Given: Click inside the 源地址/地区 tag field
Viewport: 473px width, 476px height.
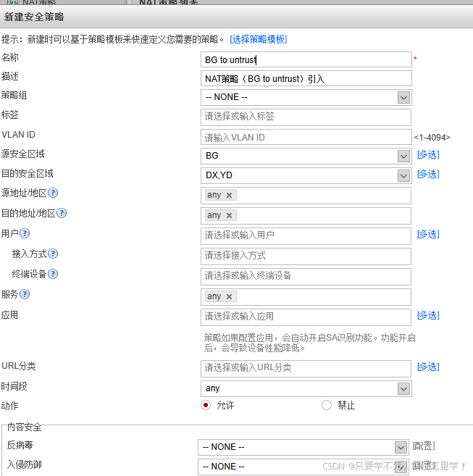Looking at the screenshot, I should coord(306,196).
